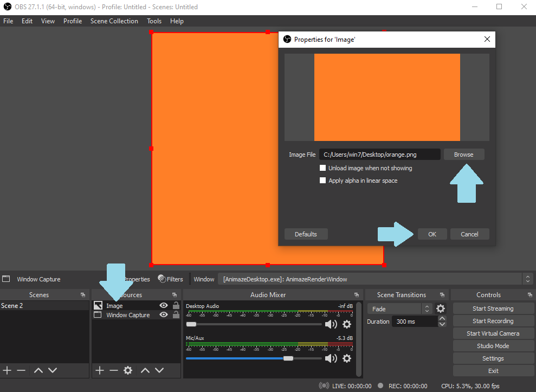Open the Scene Collection menu

click(x=114, y=21)
